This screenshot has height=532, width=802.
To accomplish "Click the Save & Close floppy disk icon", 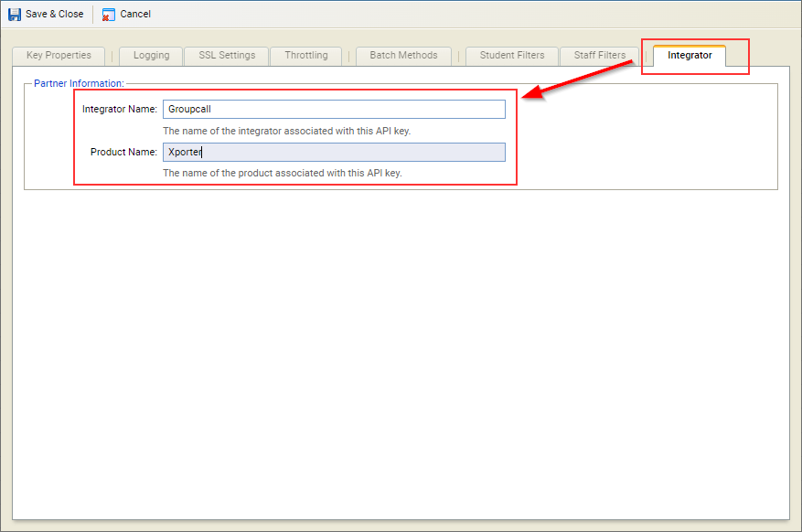I will tap(15, 15).
